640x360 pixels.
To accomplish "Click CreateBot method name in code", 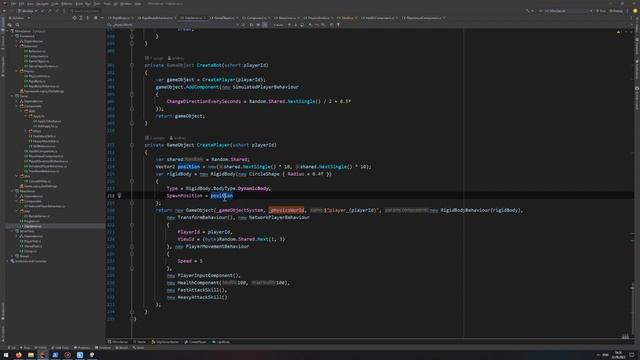I will 209,65.
